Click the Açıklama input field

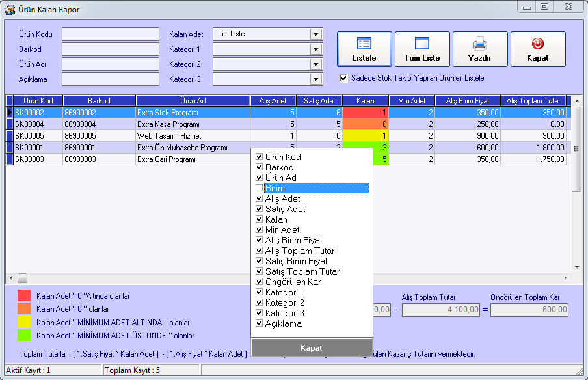[x=111, y=79]
